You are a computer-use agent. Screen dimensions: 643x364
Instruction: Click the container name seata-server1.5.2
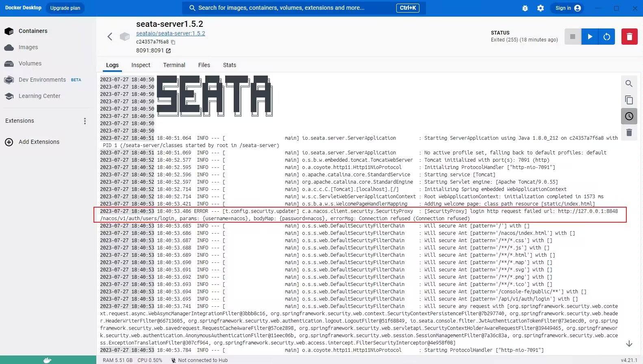pos(169,24)
